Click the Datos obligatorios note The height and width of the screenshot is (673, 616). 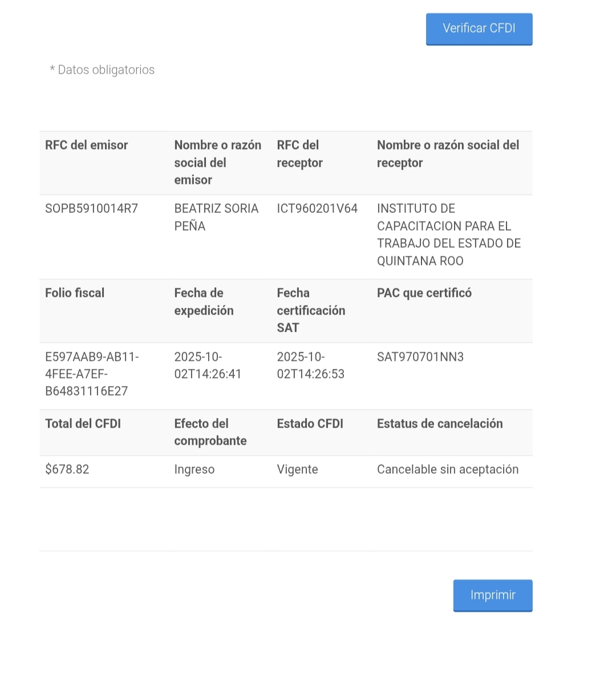(x=102, y=70)
